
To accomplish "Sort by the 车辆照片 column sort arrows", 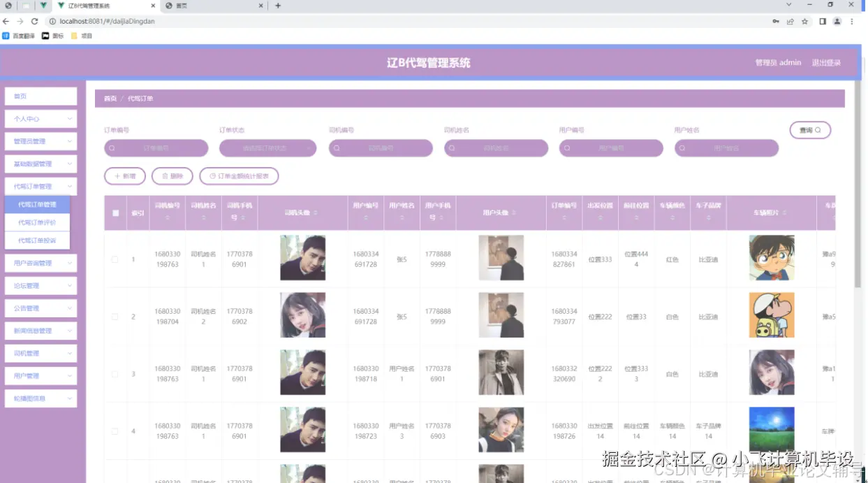I will 784,212.
